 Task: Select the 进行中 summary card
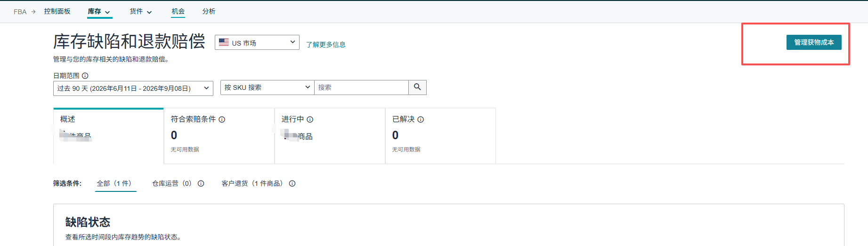[330, 136]
